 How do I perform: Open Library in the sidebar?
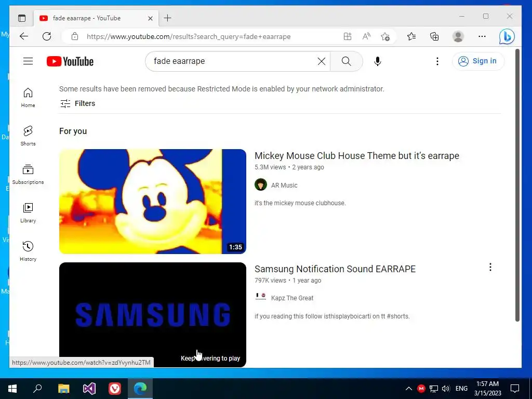28,213
